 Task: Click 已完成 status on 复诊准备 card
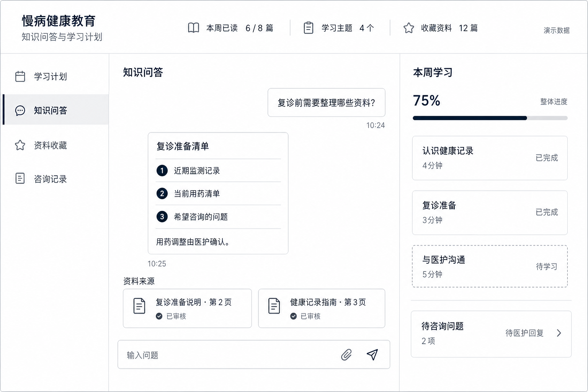[547, 212]
